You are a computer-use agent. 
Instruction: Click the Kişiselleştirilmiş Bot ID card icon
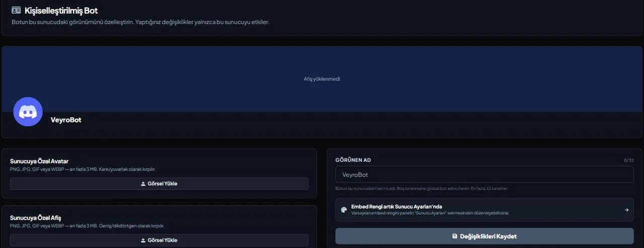click(16, 10)
